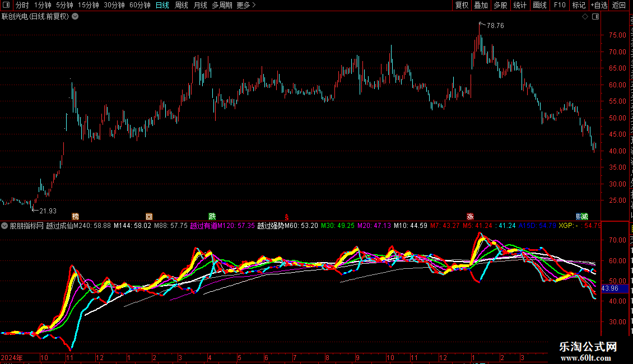
Task: Click the yellow XGP label
Action: (567, 226)
